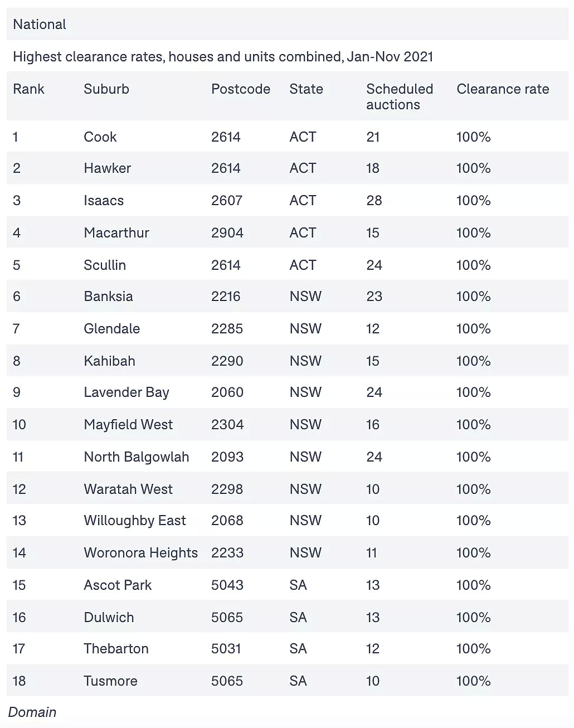Image resolution: width=574 pixels, height=728 pixels.
Task: Click the Banksia suburb cell
Action: pyautogui.click(x=108, y=297)
